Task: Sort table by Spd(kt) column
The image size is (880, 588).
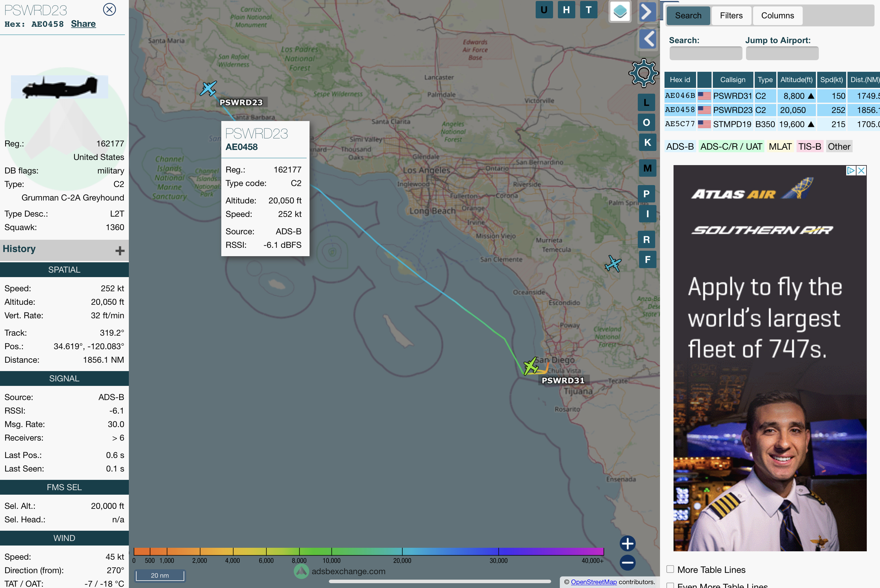Action: 831,79
